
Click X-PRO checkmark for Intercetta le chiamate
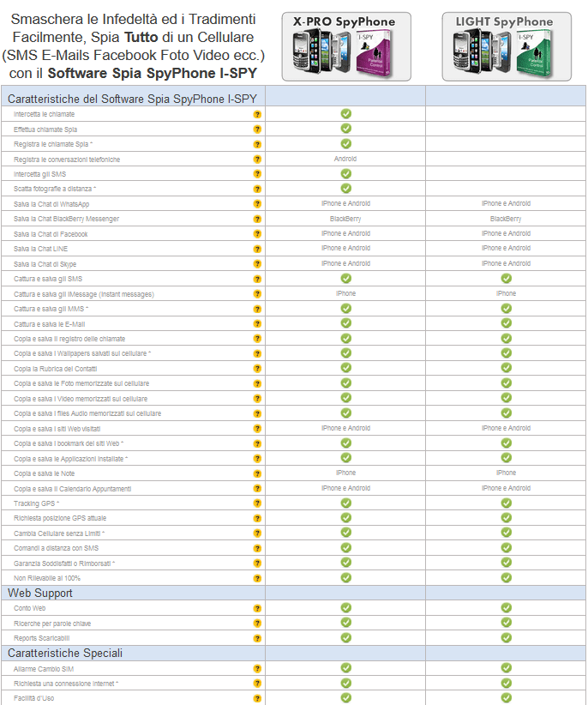[346, 114]
